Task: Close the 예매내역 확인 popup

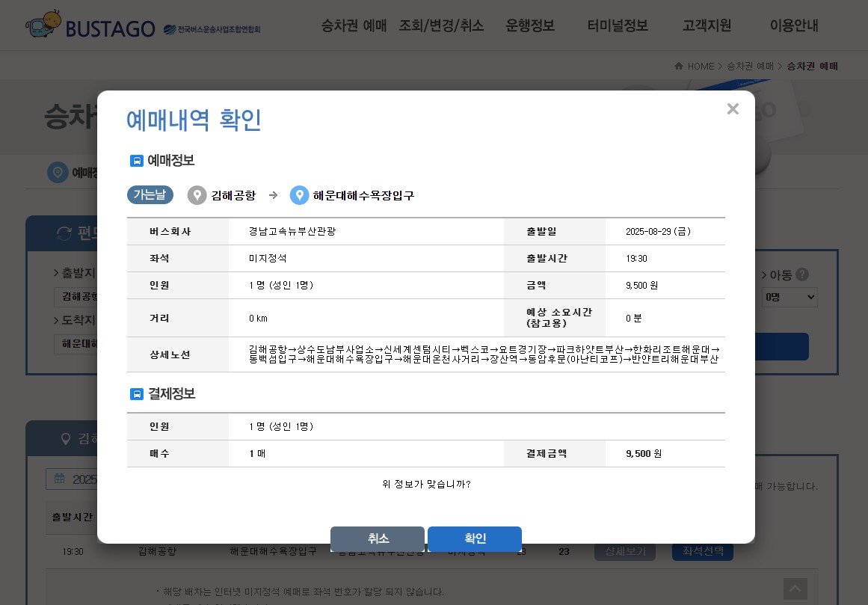Action: point(733,109)
